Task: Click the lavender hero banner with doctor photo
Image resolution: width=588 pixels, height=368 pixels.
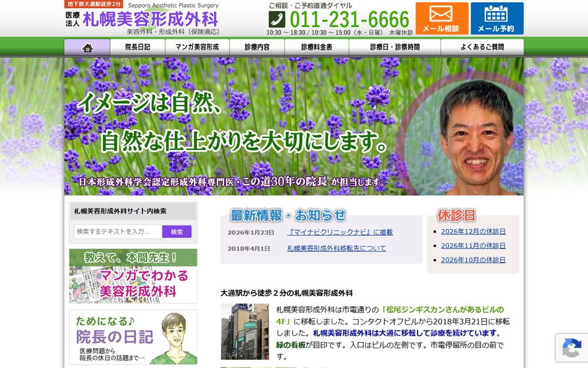Action: point(294,126)
